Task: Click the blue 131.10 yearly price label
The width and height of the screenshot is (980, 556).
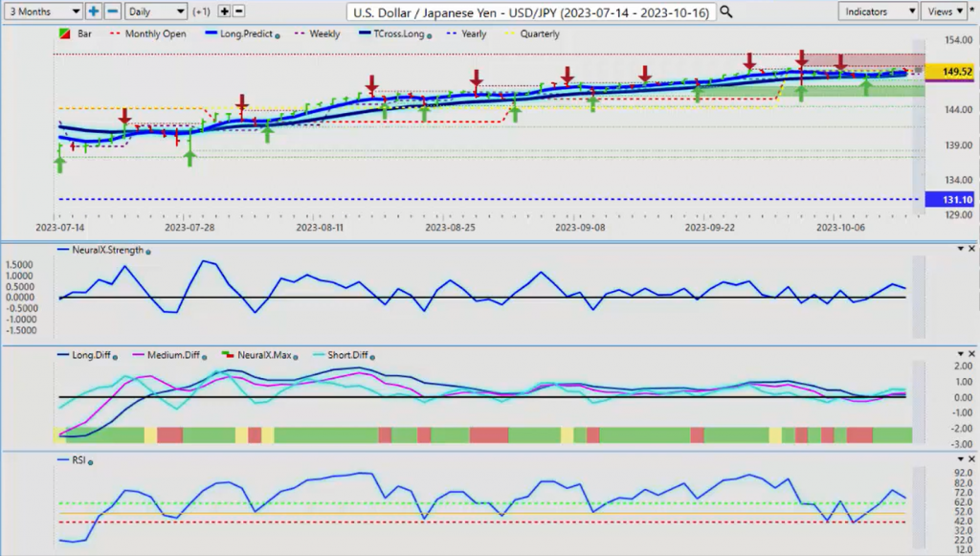Action: (950, 199)
